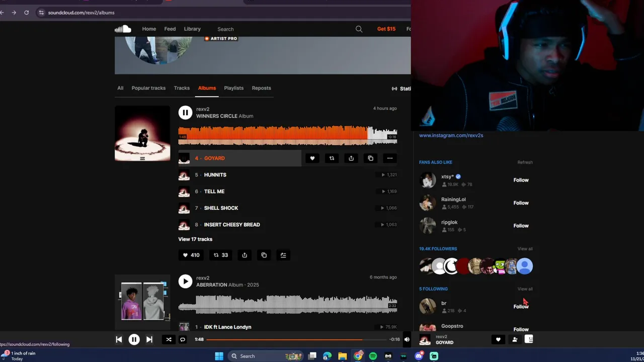Open the Windows Start menu
Screen dimensions: 644x362
219,356
